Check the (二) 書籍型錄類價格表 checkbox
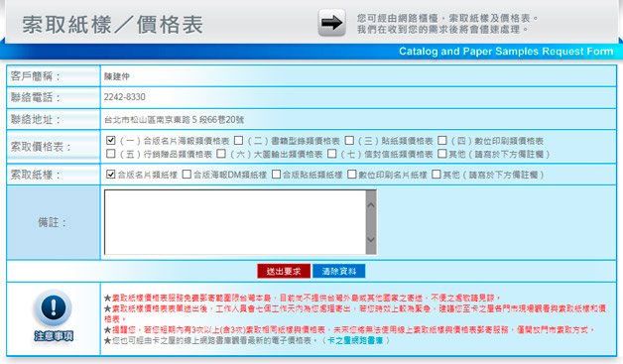The height and width of the screenshot is (364, 623). point(238,140)
